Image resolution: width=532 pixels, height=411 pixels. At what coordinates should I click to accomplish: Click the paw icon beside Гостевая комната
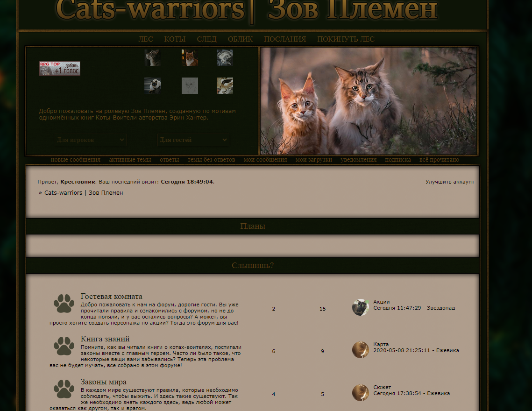point(64,303)
